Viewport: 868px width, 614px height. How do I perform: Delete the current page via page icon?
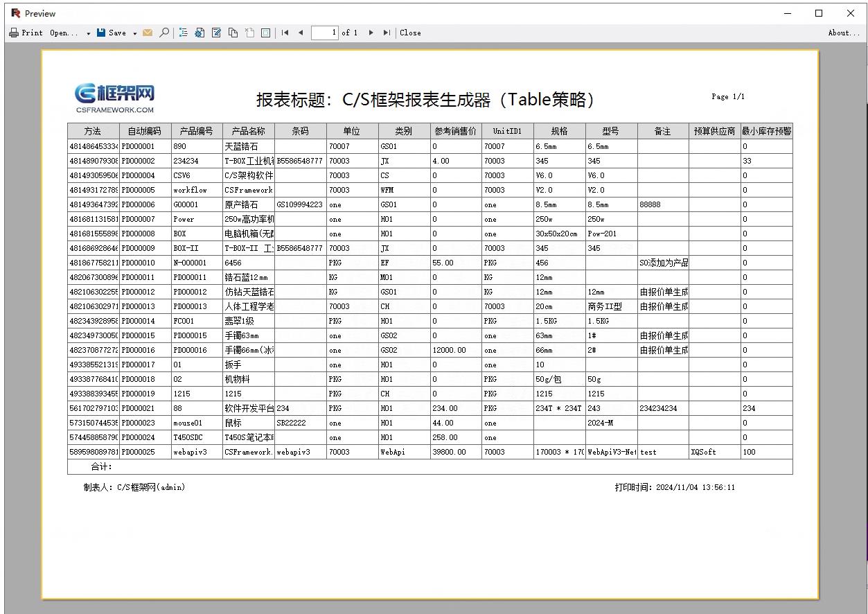point(249,33)
